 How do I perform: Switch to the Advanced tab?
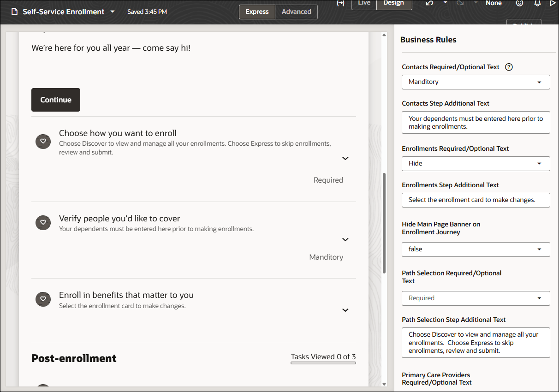pos(296,12)
